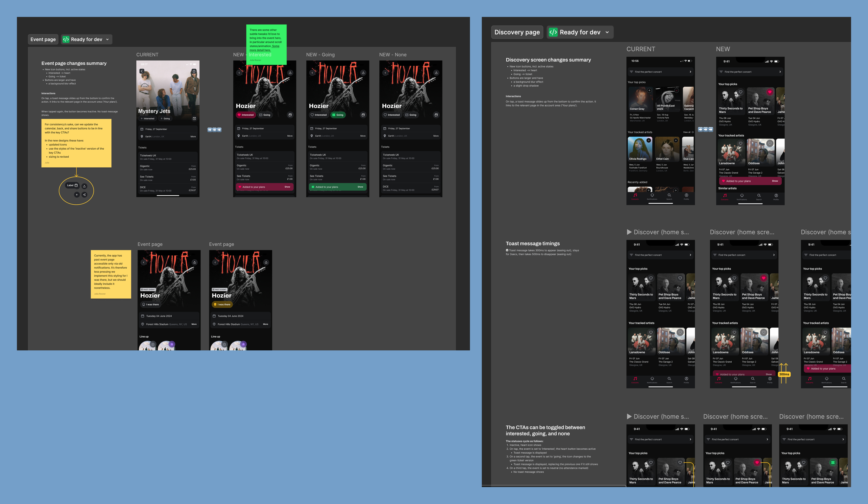Expand 'More' on EartH venue row, NEW - None
The height and width of the screenshot is (504, 868).
click(x=436, y=136)
